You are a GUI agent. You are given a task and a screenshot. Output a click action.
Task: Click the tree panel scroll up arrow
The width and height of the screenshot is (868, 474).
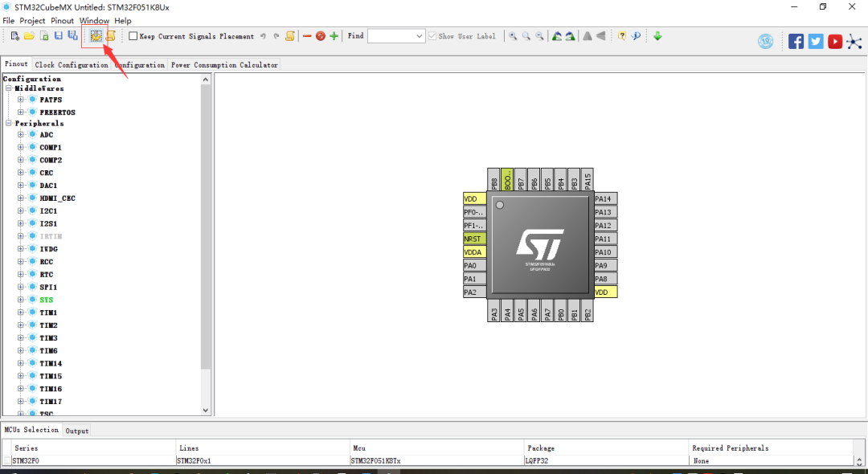(206, 80)
